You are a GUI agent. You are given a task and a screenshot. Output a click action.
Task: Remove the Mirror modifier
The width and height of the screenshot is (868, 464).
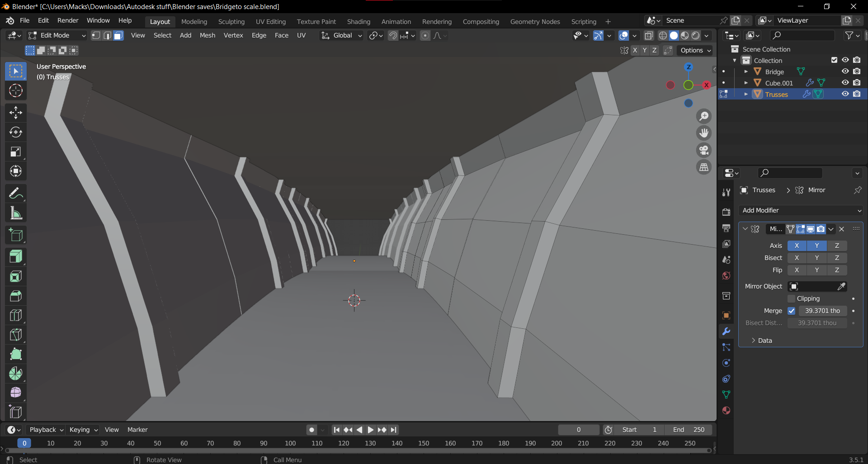tap(841, 229)
